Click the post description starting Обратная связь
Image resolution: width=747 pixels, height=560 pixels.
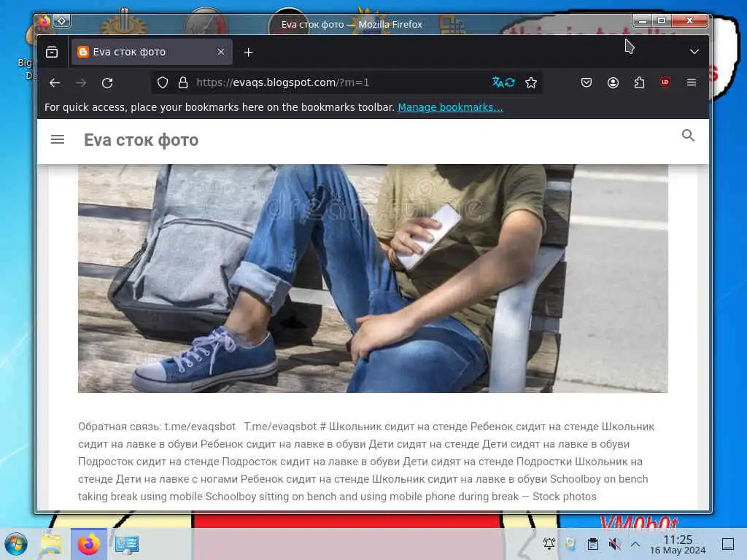367,462
